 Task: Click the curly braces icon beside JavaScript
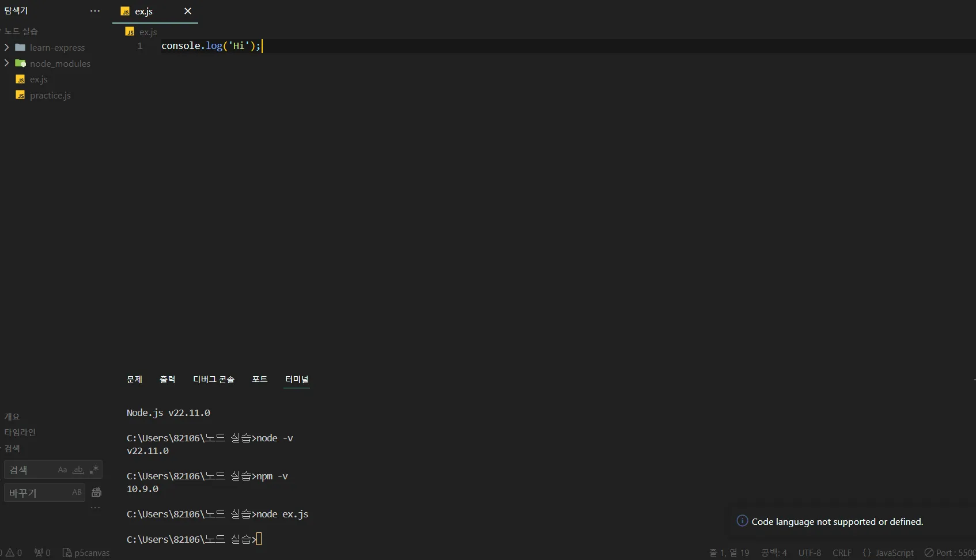point(867,553)
